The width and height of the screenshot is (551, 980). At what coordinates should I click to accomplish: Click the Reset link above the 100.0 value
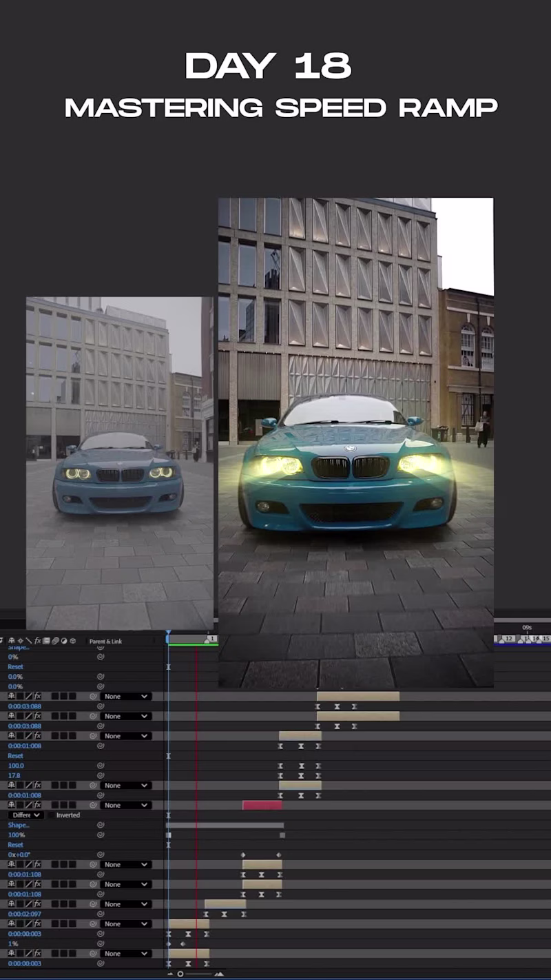[x=15, y=756]
